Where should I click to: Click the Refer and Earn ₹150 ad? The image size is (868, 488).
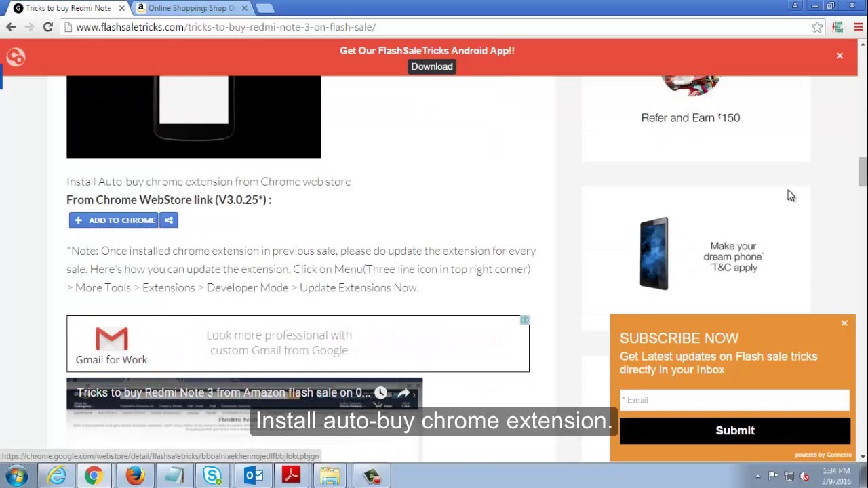pyautogui.click(x=696, y=119)
